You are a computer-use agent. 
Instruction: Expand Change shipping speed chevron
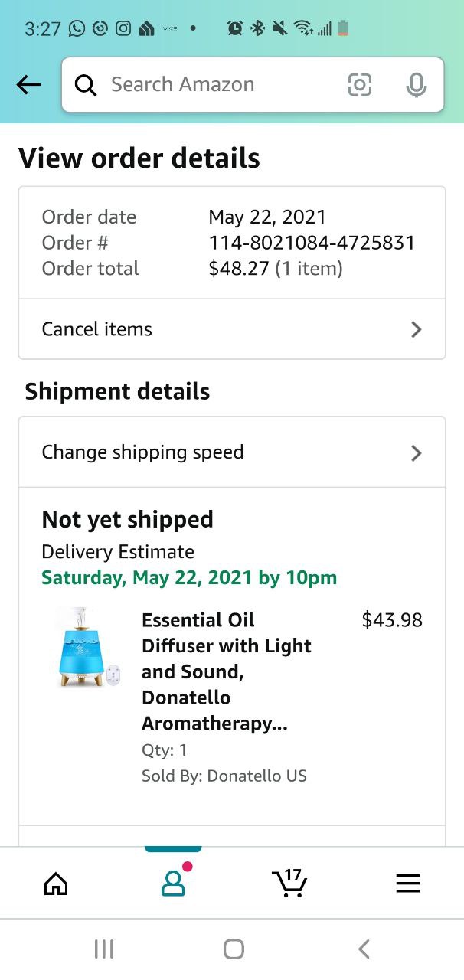point(416,452)
